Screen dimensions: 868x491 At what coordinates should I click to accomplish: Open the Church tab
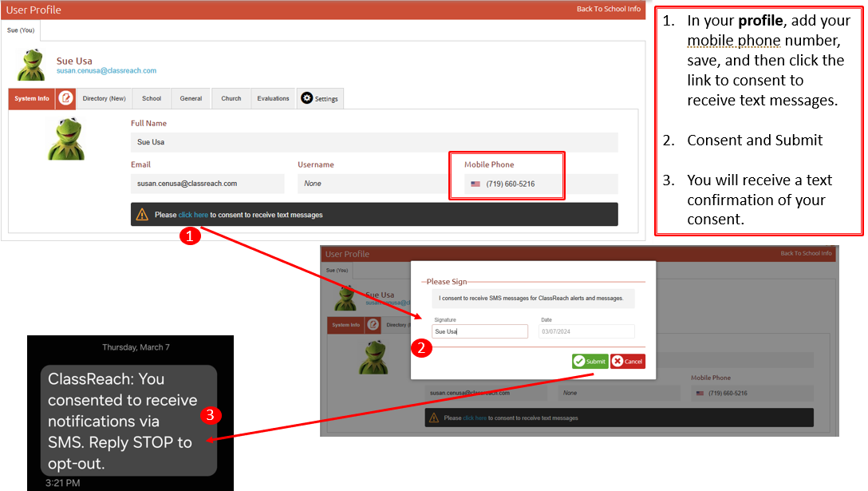231,98
